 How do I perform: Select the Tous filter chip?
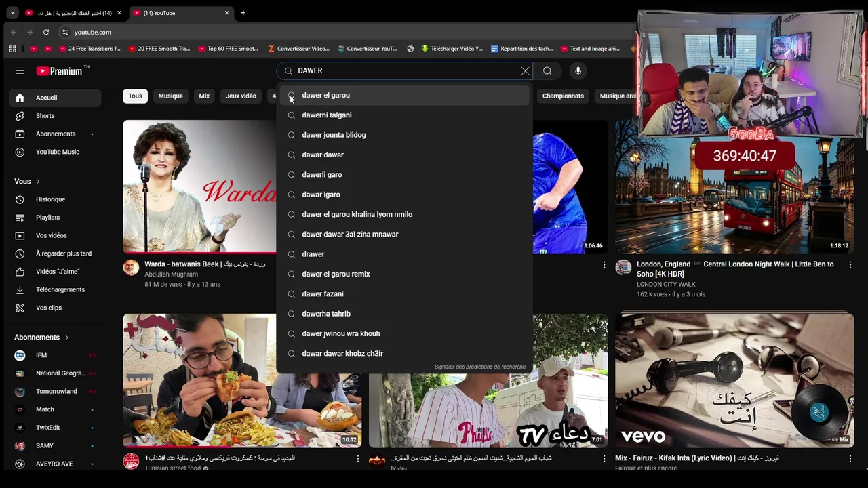135,96
